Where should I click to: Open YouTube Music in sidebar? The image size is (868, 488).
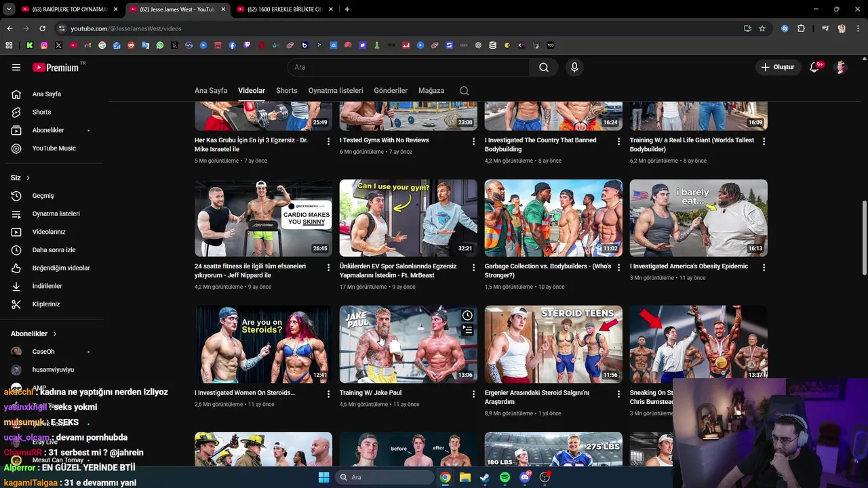[54, 148]
